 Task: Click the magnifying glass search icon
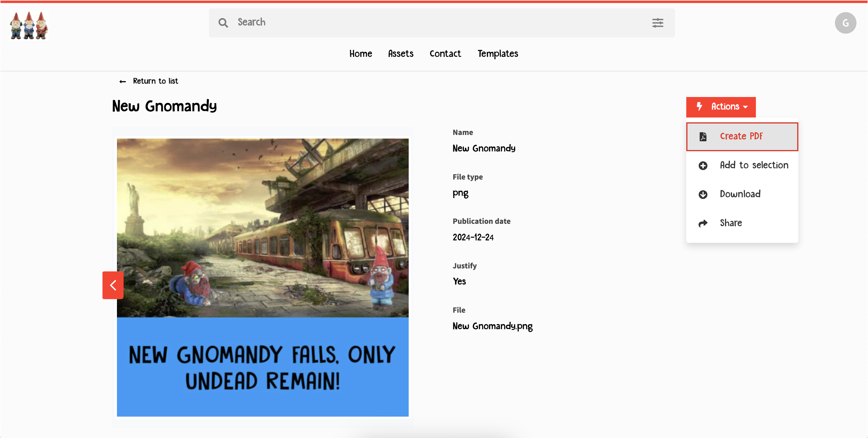click(223, 23)
